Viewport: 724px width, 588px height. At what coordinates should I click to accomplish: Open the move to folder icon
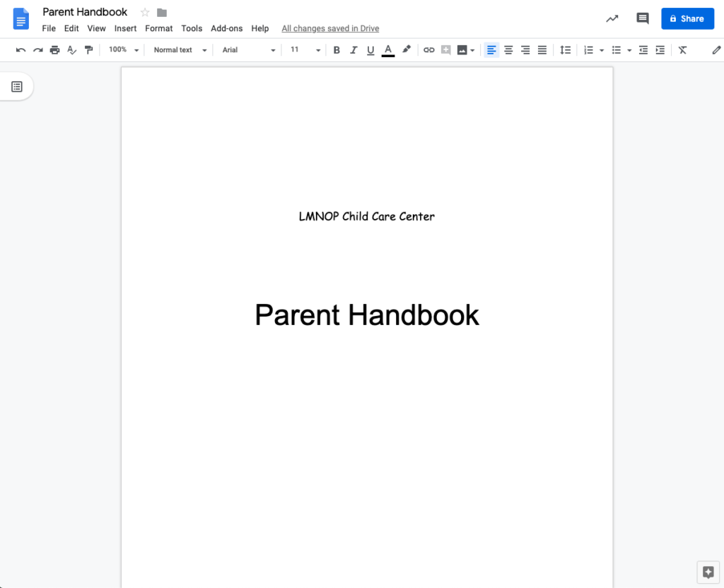[x=162, y=13]
